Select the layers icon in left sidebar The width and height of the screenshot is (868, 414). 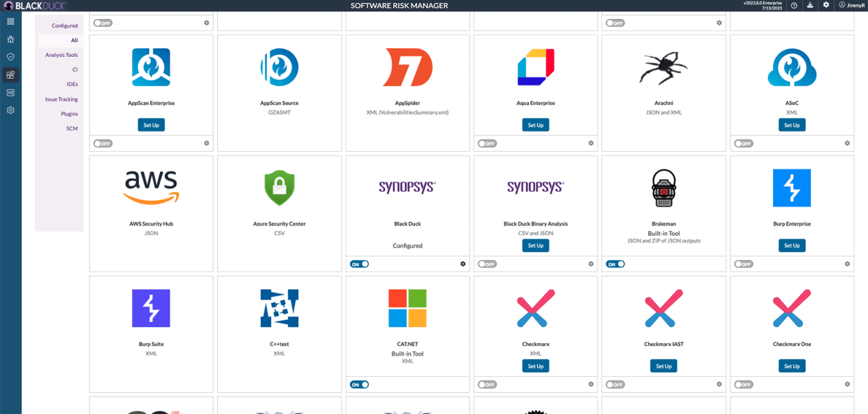click(10, 92)
